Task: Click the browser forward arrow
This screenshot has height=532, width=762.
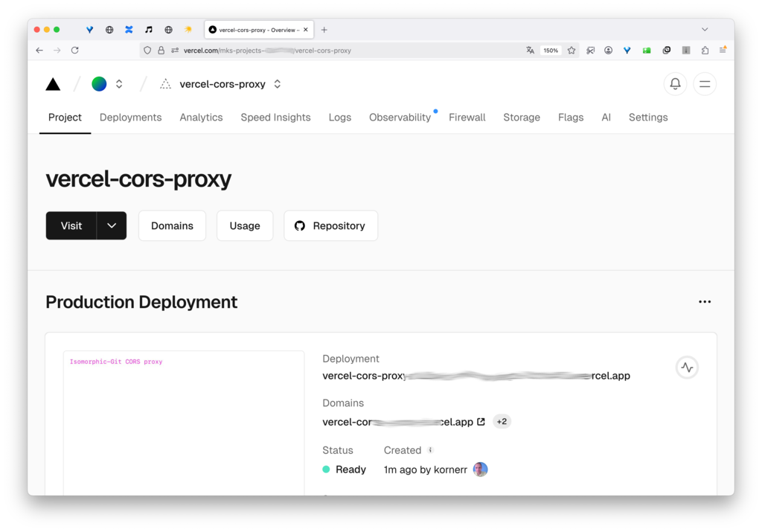Action: coord(57,50)
